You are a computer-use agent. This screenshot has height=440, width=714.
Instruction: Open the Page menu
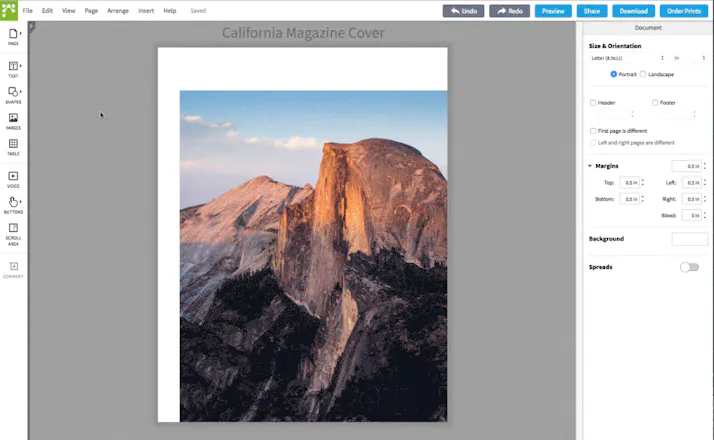pyautogui.click(x=91, y=10)
